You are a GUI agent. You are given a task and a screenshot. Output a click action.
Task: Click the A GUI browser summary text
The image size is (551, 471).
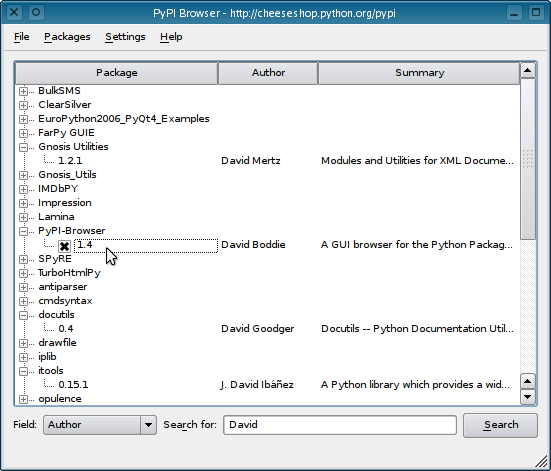point(416,245)
